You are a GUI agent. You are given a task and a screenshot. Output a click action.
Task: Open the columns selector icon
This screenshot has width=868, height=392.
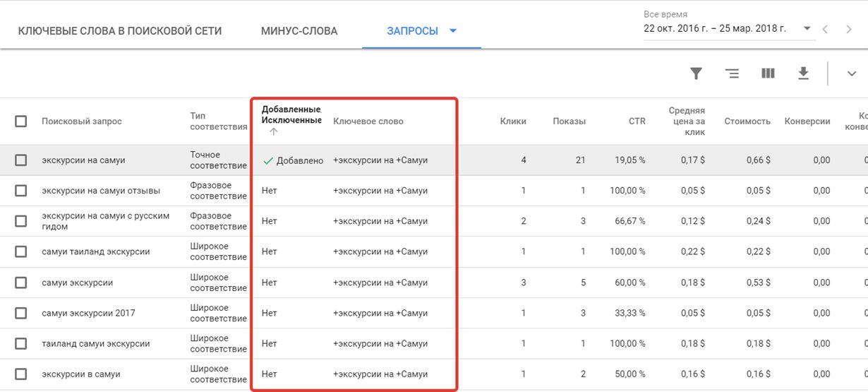[768, 73]
